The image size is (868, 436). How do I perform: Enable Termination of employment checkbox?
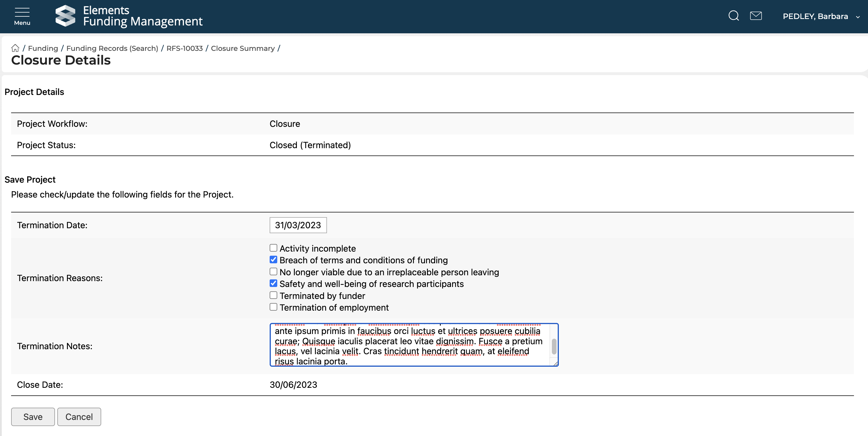point(273,307)
